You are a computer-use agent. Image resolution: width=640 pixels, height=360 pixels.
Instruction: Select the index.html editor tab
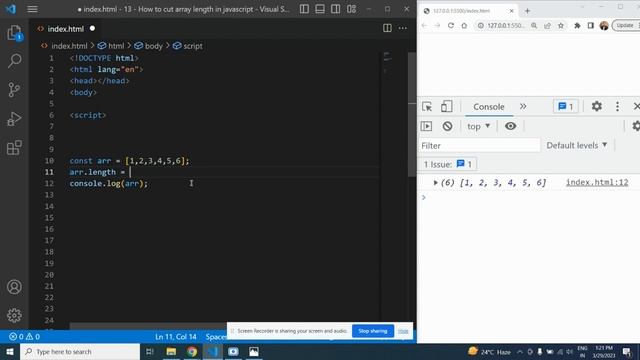[x=65, y=29]
